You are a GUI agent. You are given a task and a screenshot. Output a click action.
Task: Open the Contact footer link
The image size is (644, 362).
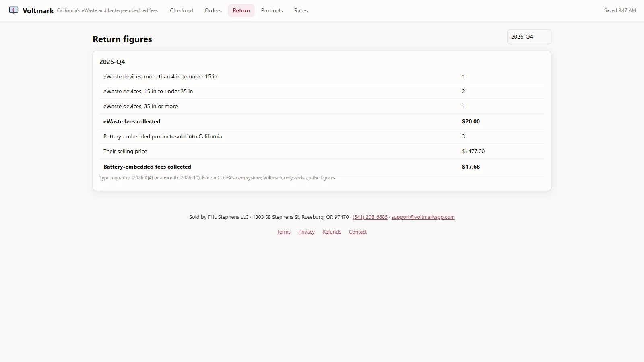358,232
